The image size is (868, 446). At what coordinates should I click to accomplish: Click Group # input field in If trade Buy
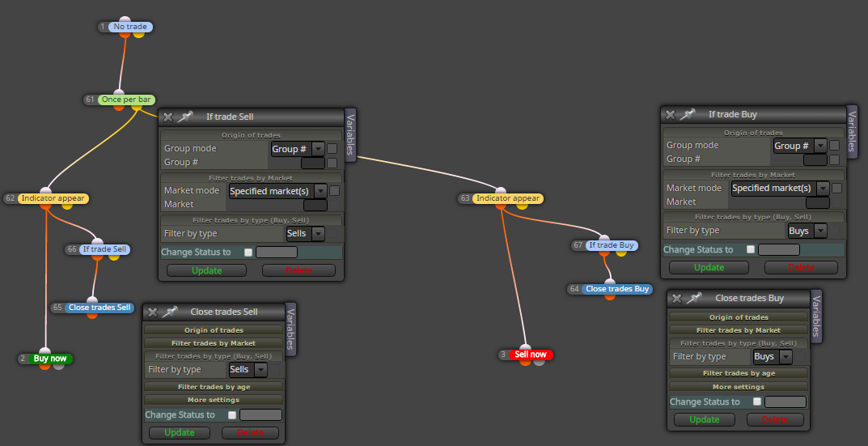815,160
